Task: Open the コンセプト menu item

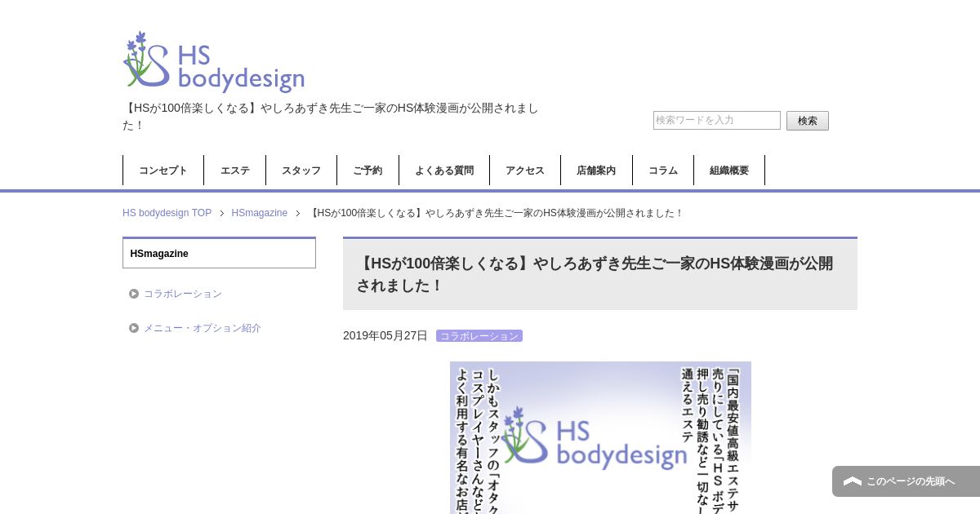Action: 163,171
